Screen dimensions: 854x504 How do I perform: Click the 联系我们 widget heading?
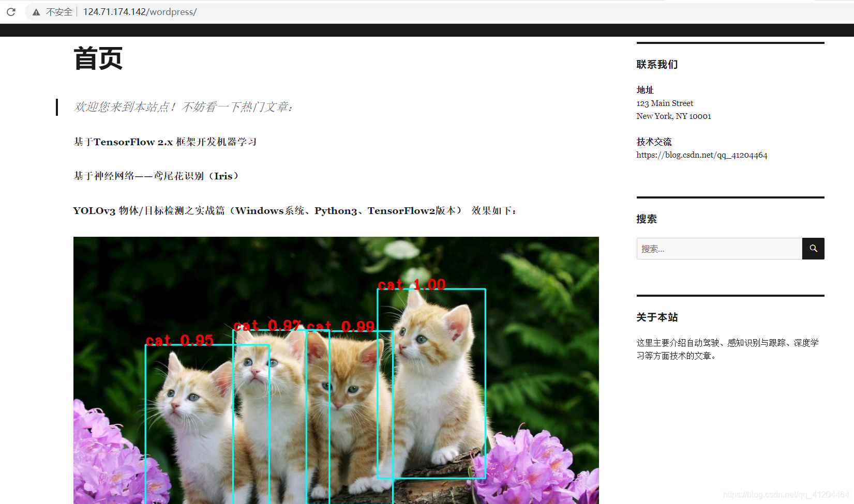pyautogui.click(x=657, y=65)
